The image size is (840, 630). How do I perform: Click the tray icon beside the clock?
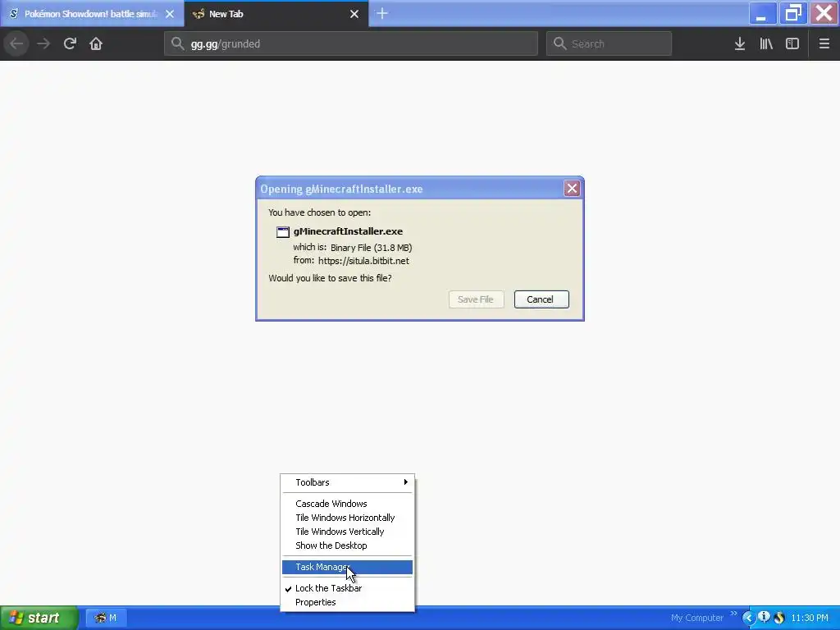(x=779, y=618)
